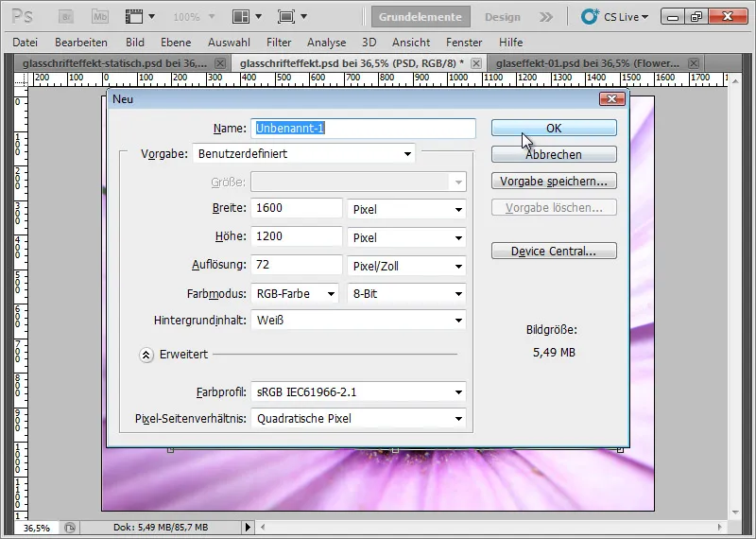Open the Bild menu
The image size is (756, 539).
(x=135, y=43)
